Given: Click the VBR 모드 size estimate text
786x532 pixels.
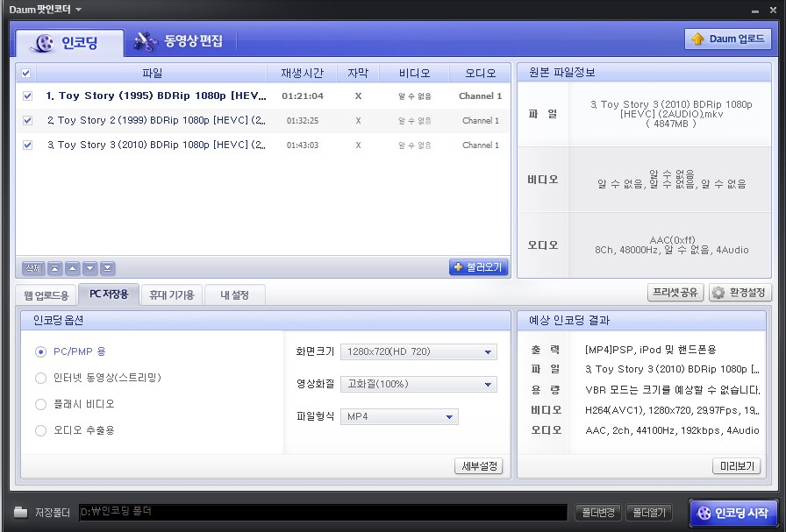Looking at the screenshot, I should [x=673, y=390].
